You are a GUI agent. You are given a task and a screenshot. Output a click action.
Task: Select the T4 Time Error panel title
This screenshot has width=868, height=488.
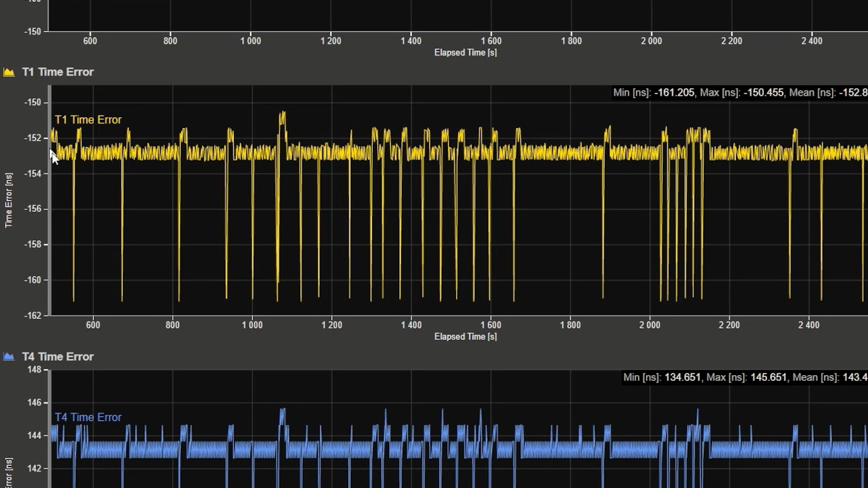click(57, 357)
